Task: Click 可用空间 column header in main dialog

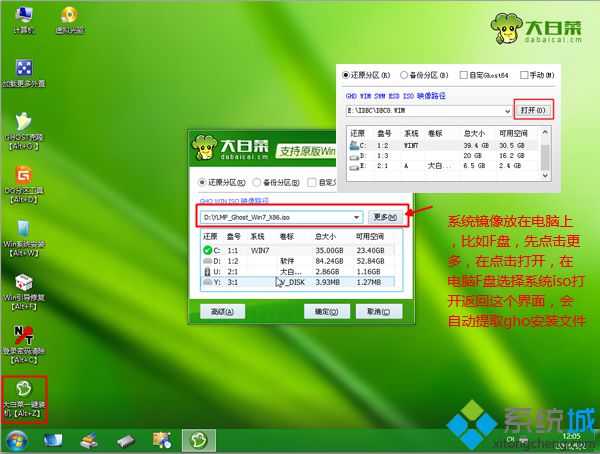Action: click(x=370, y=237)
